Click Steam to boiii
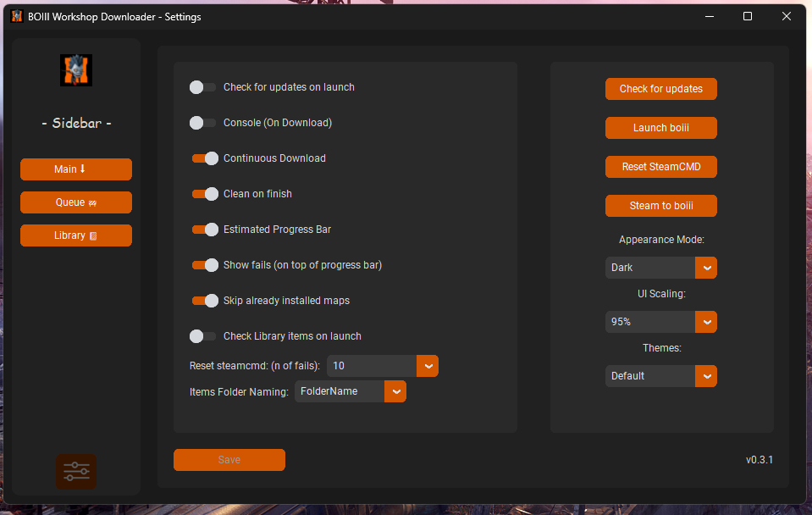812x515 pixels. point(660,205)
